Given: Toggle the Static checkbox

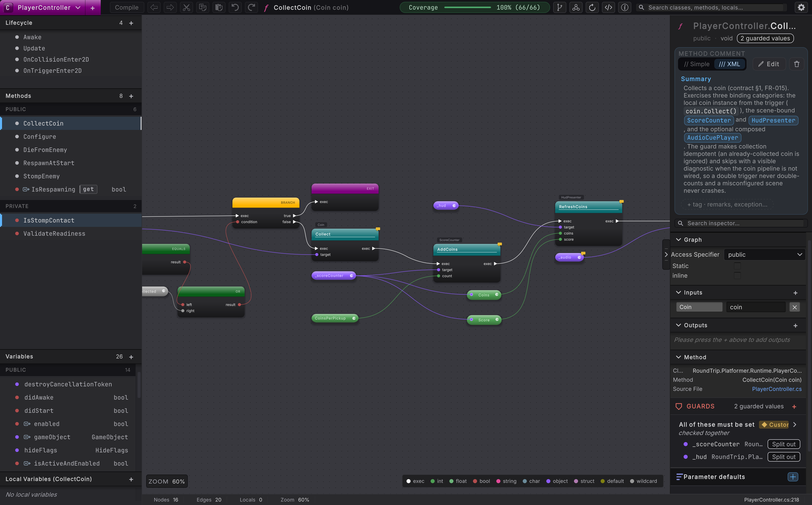Looking at the screenshot, I should coord(737,266).
